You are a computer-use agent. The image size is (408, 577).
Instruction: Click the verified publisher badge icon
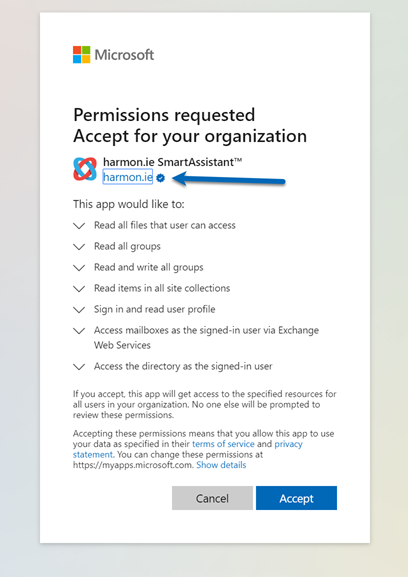(x=160, y=178)
